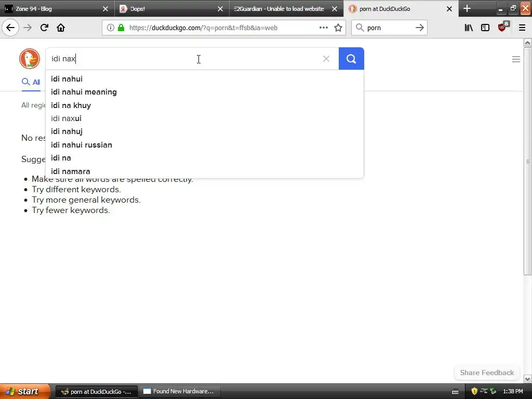The width and height of the screenshot is (532, 399).
Task: Show site information icon in address bar
Action: click(111, 28)
